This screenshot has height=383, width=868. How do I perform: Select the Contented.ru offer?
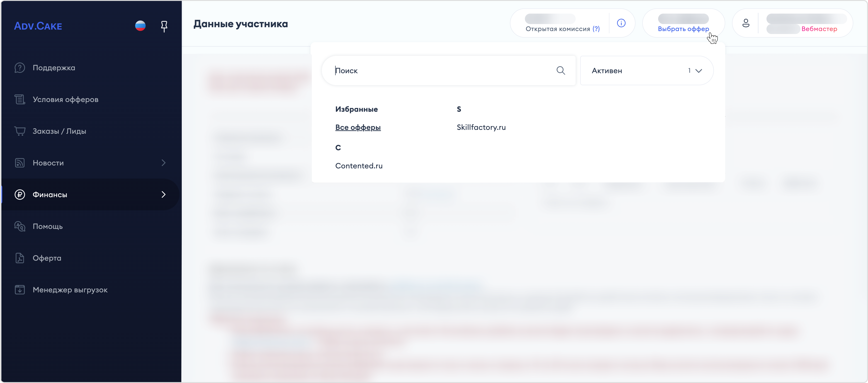[359, 166]
